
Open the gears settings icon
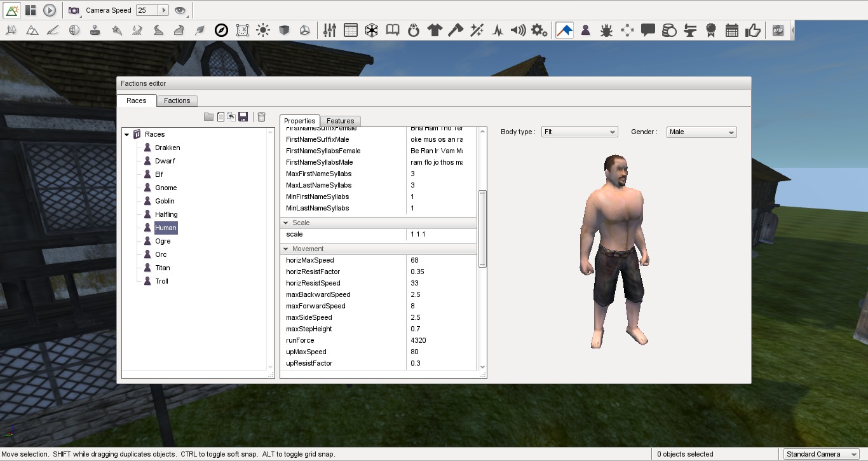click(539, 29)
